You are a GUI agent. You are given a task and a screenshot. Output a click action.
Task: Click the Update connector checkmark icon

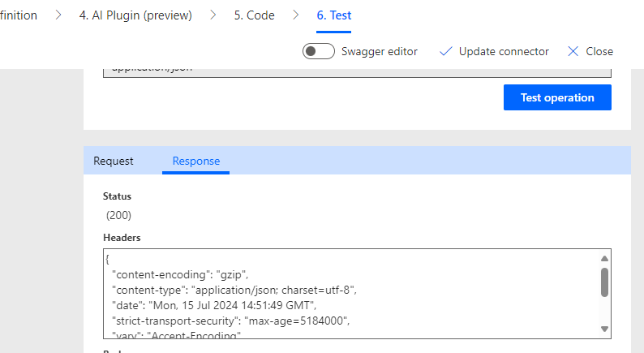point(445,51)
